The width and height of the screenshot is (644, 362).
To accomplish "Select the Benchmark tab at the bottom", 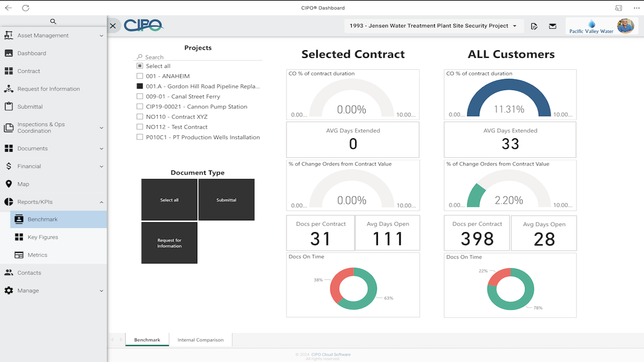I will tap(146, 339).
